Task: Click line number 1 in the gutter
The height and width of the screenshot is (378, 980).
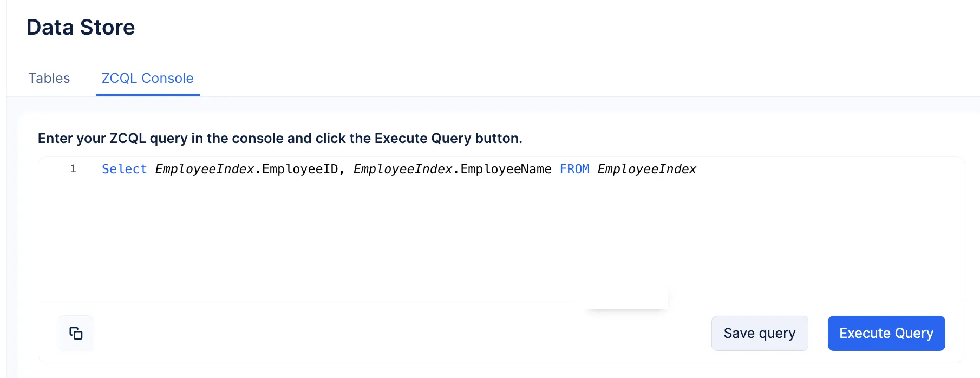Action: (73, 169)
